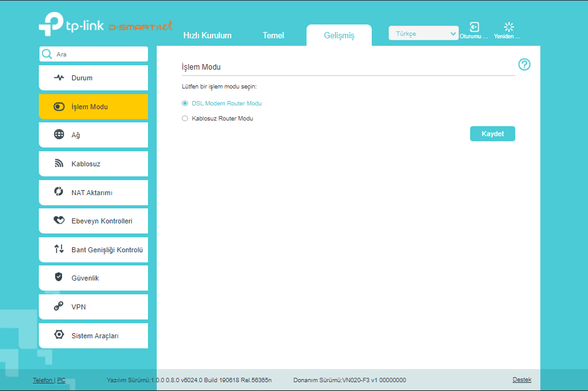Select DSL Modem Router Modu radio
The width and height of the screenshot is (588, 391).
point(185,104)
